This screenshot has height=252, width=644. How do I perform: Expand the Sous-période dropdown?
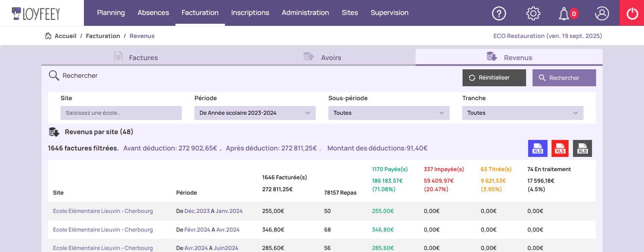click(389, 113)
